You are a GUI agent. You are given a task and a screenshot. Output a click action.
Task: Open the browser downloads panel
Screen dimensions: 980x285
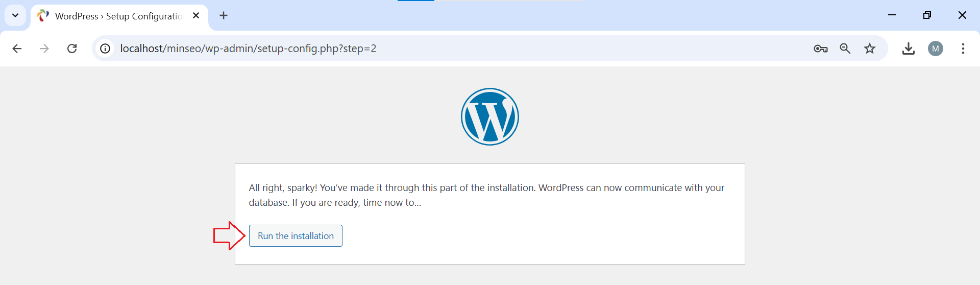point(908,49)
